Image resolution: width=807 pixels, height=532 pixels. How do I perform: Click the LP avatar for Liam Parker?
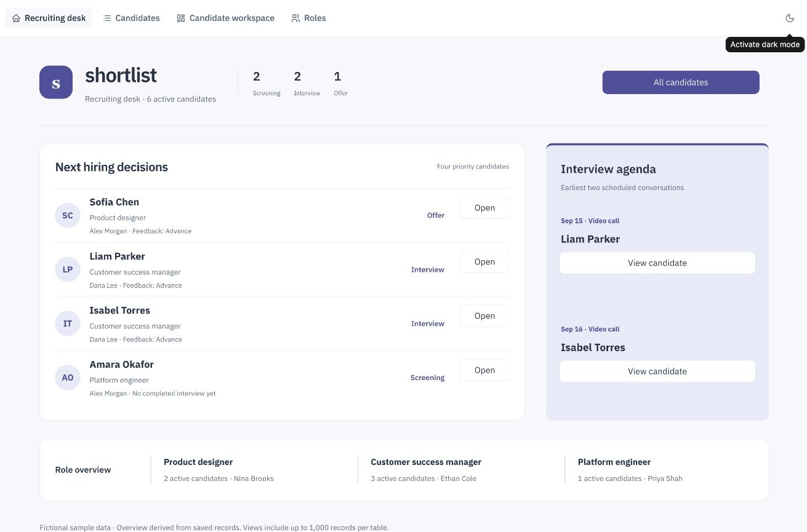68,269
